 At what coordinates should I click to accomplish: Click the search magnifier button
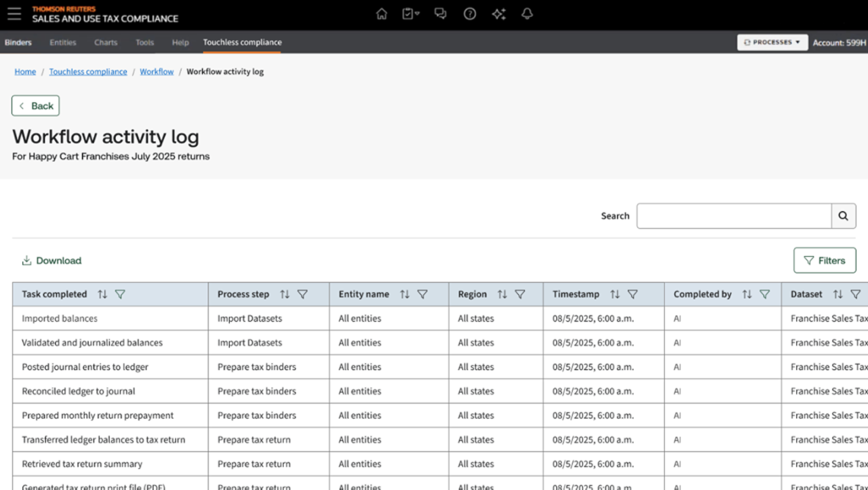(x=843, y=216)
